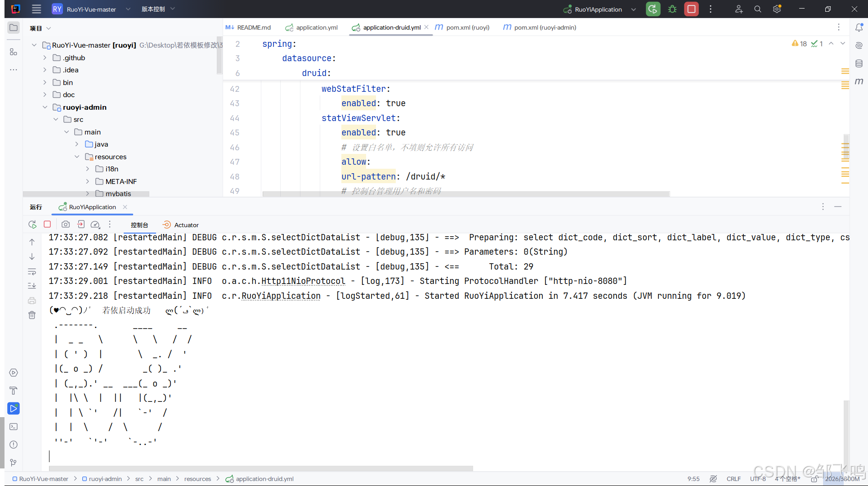Open the profiler gauge icon in Run toolbar
Viewport: 868px width, 486px height.
(x=95, y=224)
